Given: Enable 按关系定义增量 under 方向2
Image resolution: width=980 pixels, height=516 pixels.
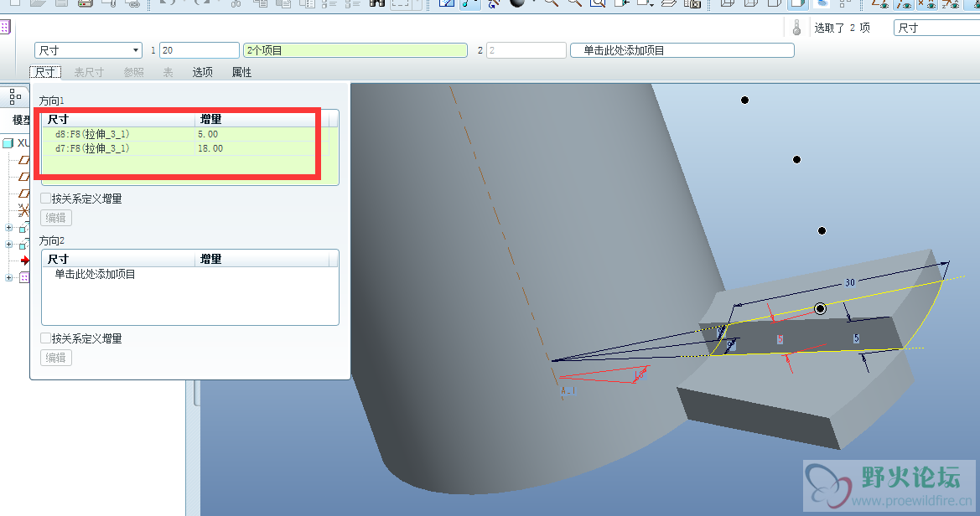Looking at the screenshot, I should tap(45, 338).
